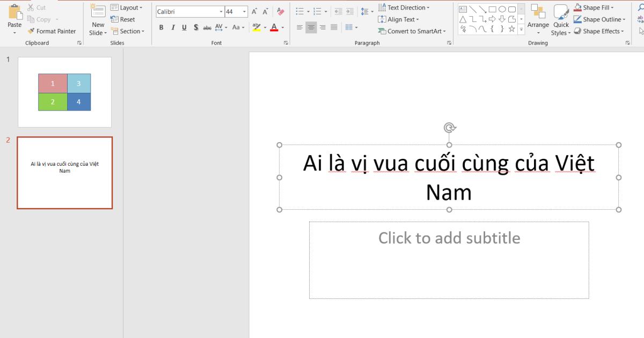Open the font size dropdown
Viewport: 644px width, 338px height.
click(244, 11)
